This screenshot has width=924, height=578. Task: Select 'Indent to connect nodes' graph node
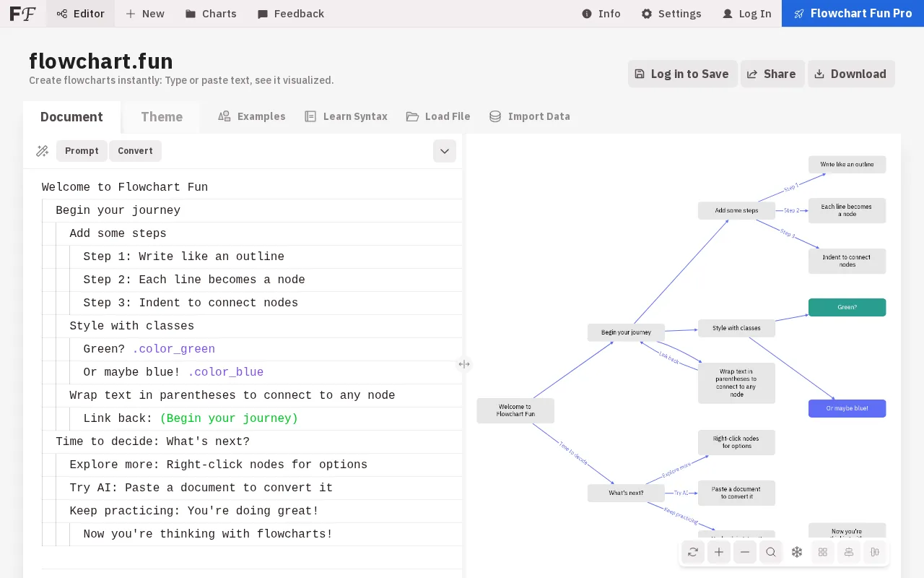tap(847, 261)
